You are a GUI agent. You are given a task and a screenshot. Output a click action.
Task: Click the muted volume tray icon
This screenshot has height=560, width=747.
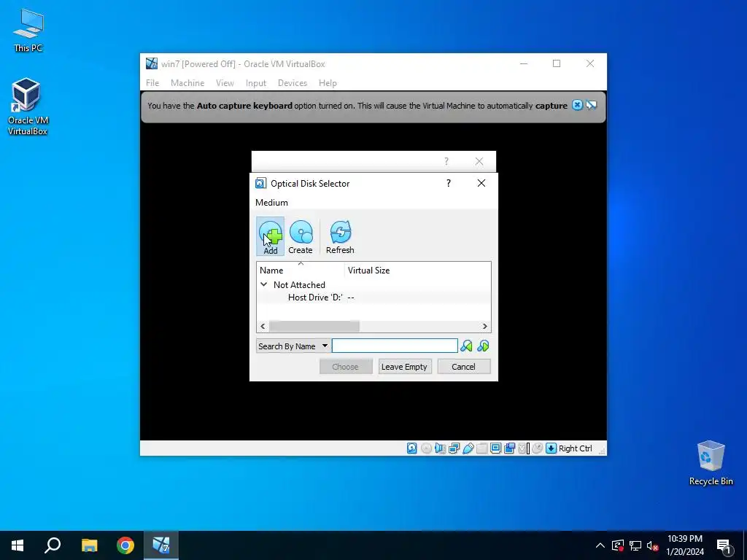click(653, 545)
